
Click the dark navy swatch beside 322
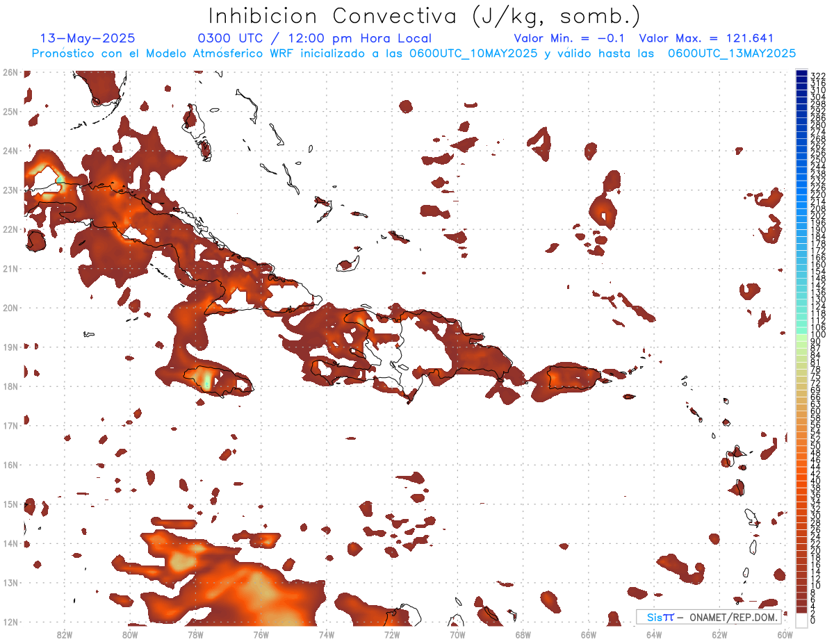click(801, 73)
